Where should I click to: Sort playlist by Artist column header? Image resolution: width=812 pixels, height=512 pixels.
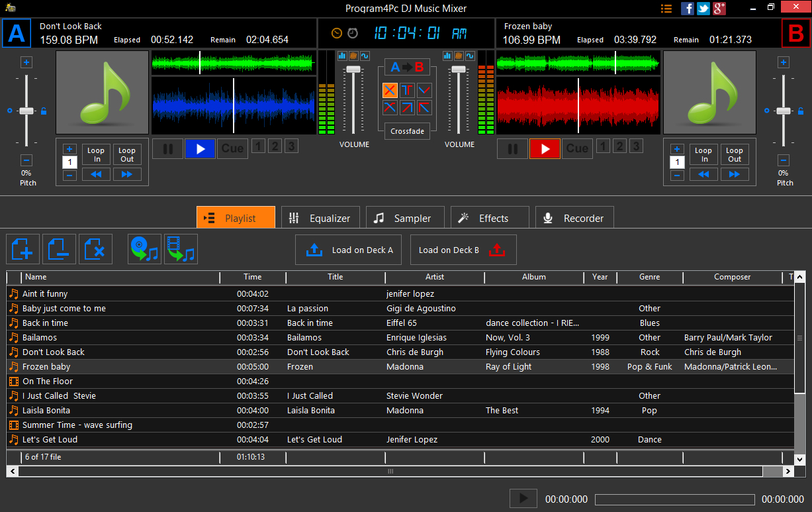point(435,277)
